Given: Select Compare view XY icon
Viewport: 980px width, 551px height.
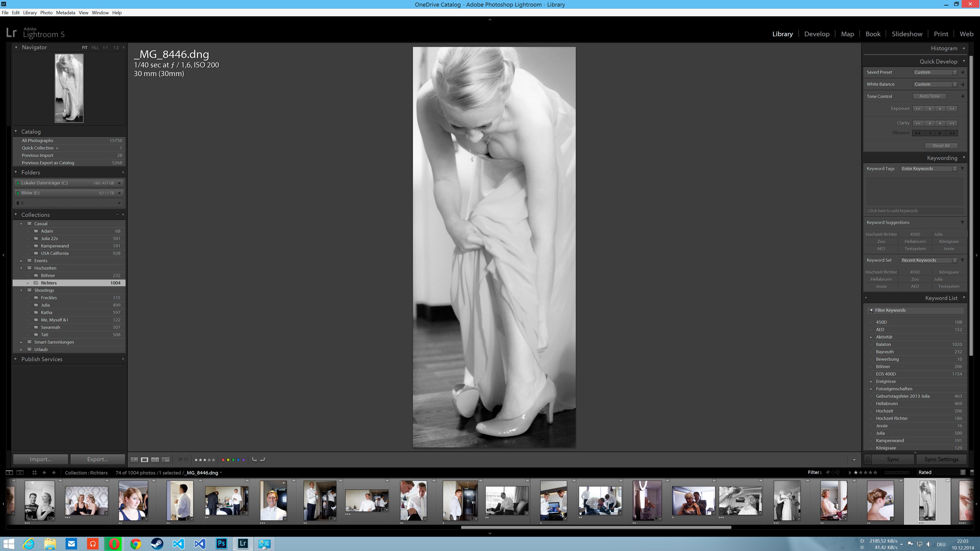Looking at the screenshot, I should 155,460.
